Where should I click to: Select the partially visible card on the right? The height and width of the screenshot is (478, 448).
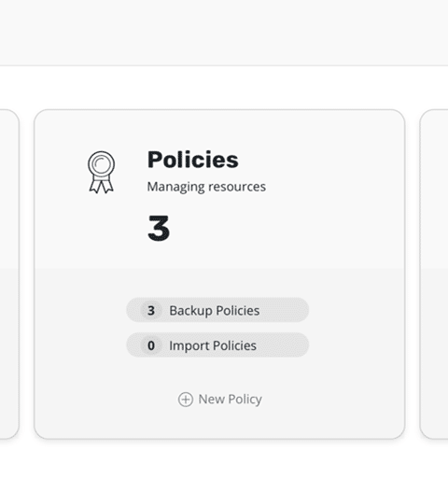click(434, 274)
